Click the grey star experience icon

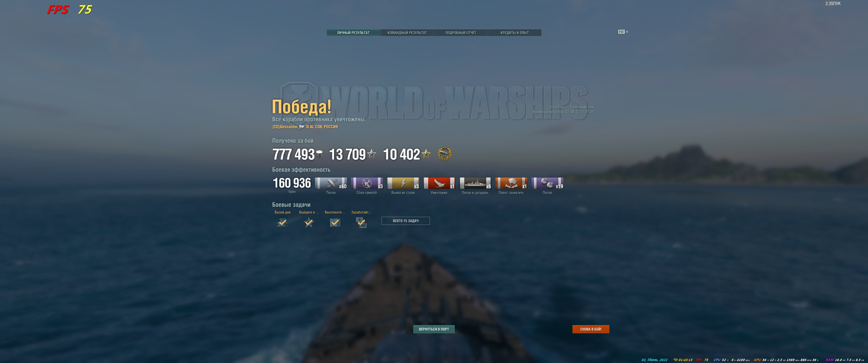pyautogui.click(x=371, y=154)
